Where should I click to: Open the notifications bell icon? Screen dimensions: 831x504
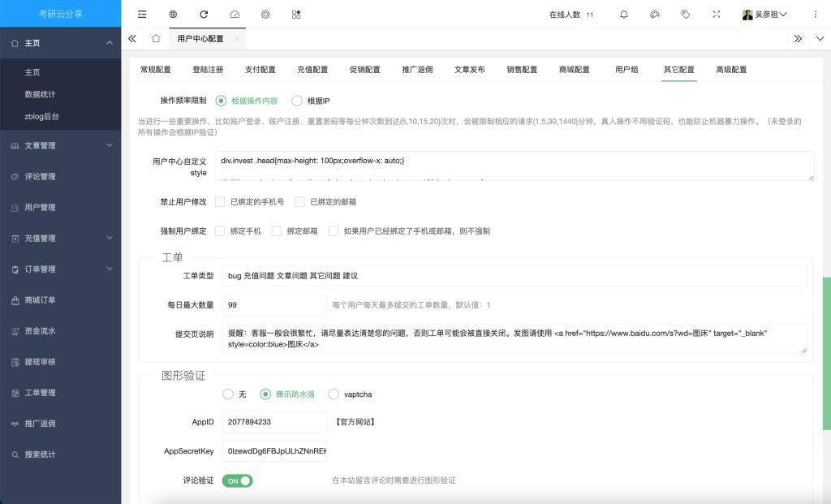623,15
